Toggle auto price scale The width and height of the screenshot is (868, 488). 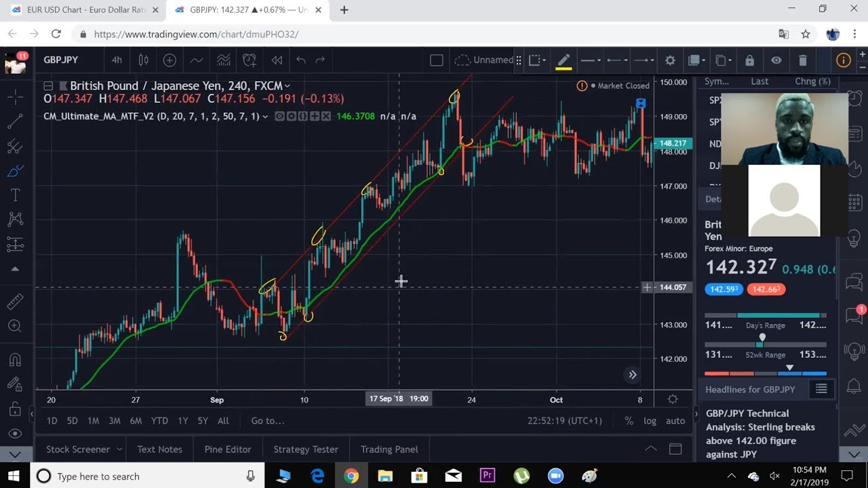[x=675, y=421]
